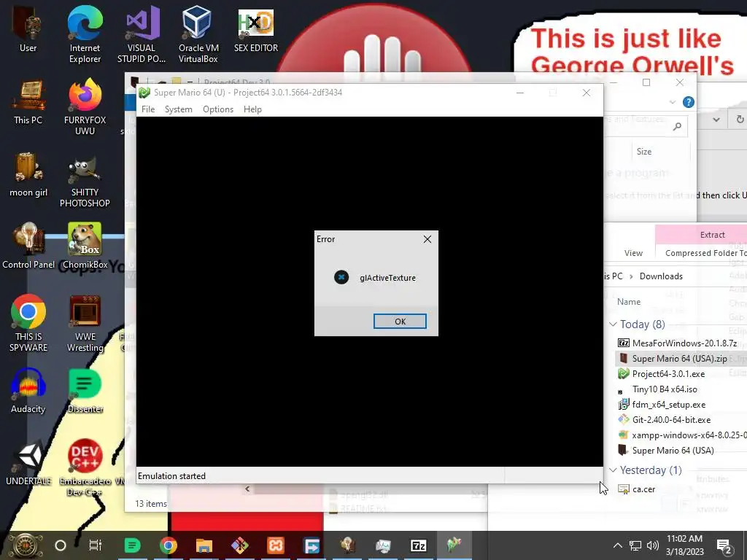Select Git-2.40.0-64-bit.exe file

[664, 419]
